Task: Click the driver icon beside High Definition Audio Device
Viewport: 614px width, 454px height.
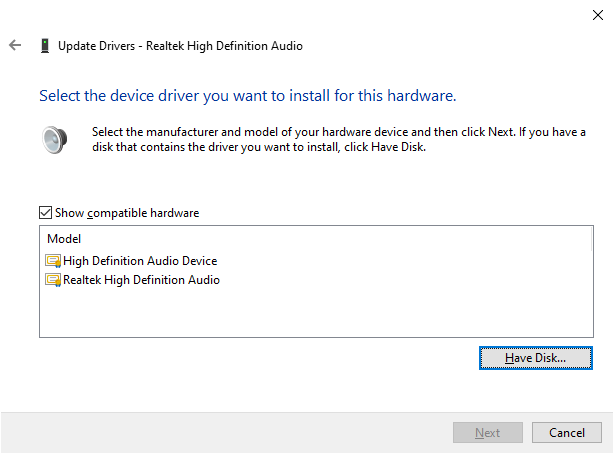Action: click(53, 261)
